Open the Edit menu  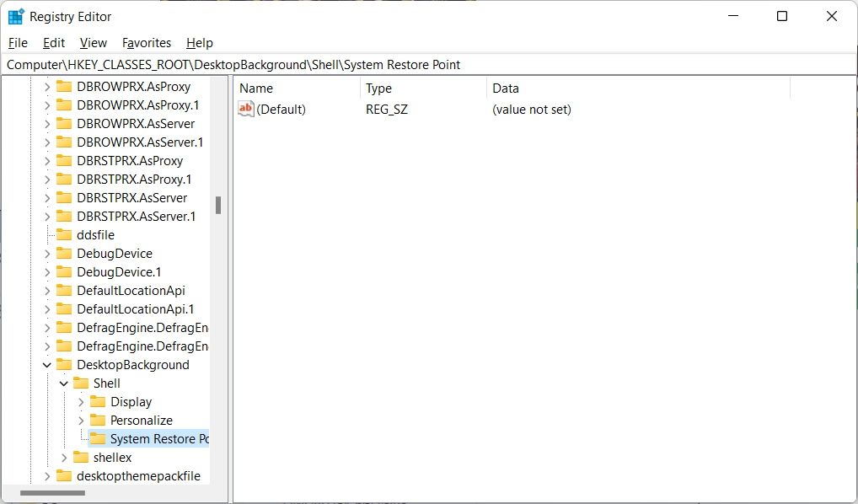pos(53,42)
